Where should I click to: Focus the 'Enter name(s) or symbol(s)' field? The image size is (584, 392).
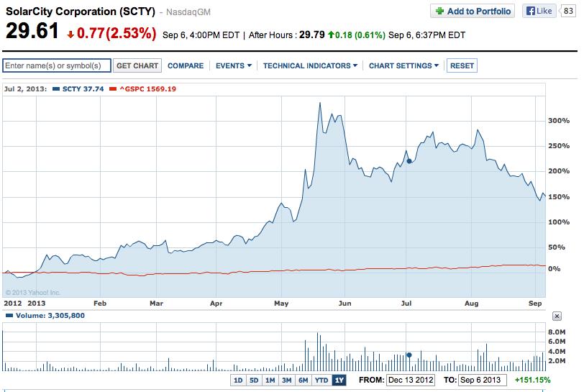(57, 65)
